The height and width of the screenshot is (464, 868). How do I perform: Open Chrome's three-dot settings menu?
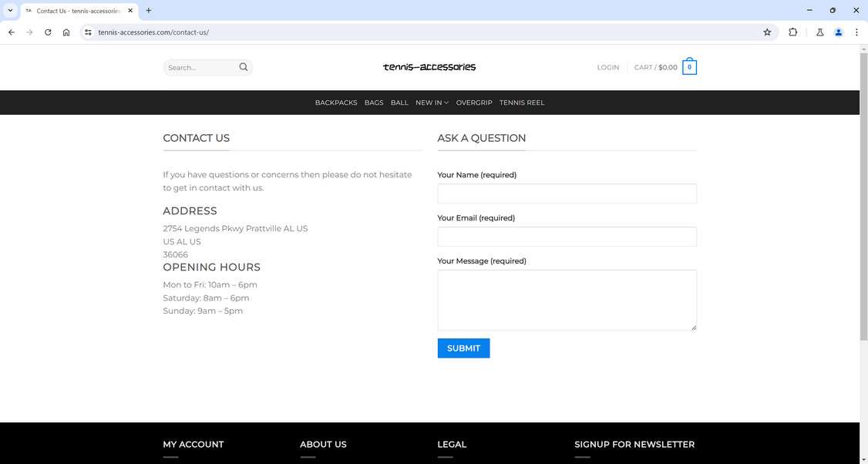(x=856, y=32)
